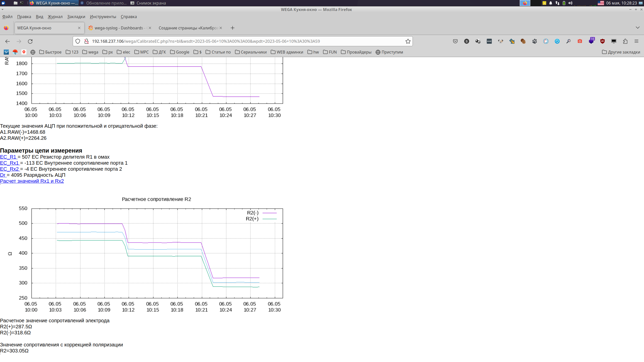Open the wega bookmarks folder

click(x=90, y=52)
